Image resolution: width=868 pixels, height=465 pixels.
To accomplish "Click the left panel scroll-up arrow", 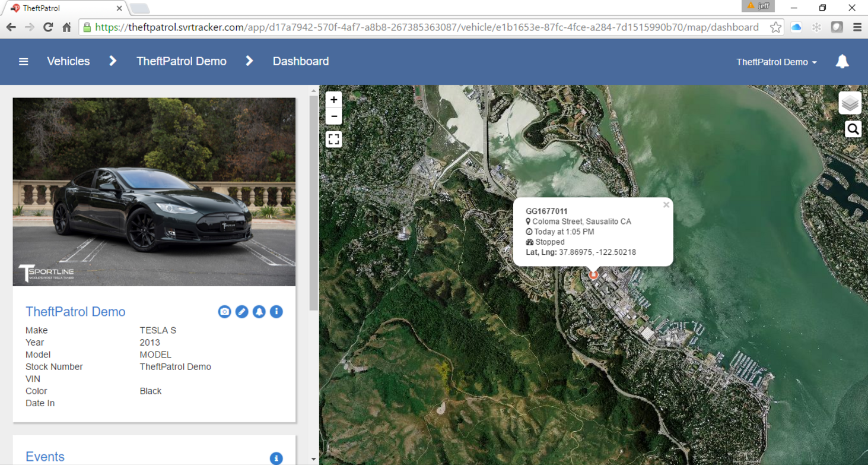I will coord(314,91).
